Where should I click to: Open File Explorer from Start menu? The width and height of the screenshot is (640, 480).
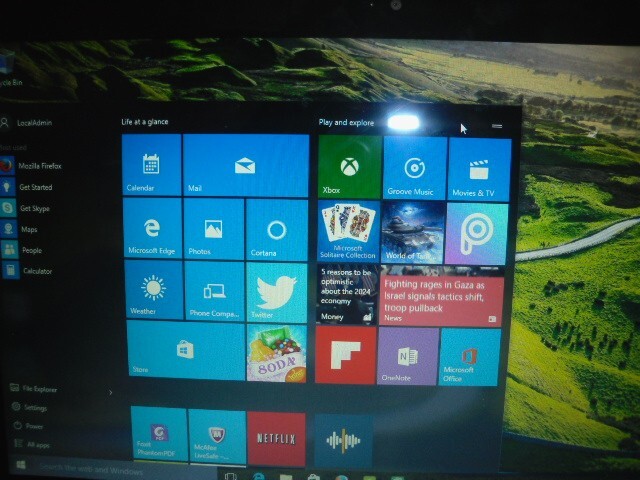pyautogui.click(x=34, y=389)
